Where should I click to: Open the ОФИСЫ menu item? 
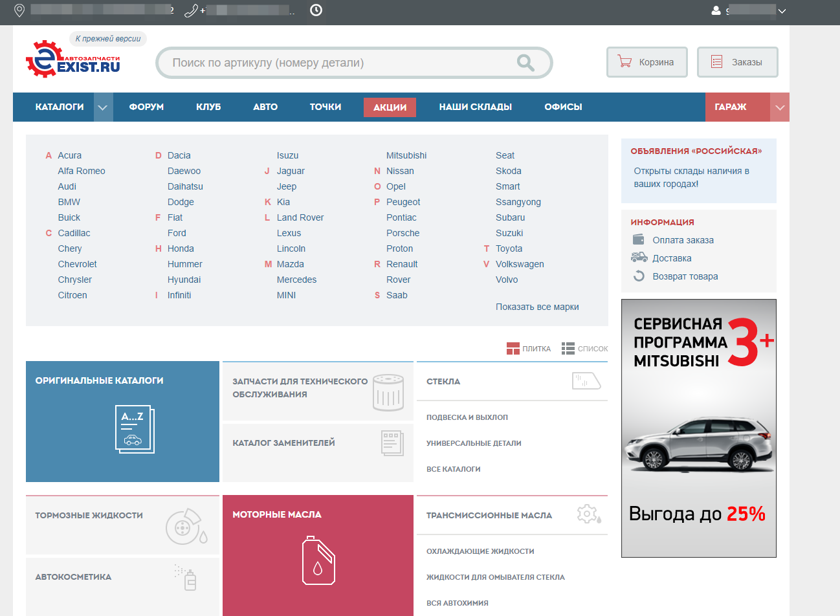(x=564, y=107)
